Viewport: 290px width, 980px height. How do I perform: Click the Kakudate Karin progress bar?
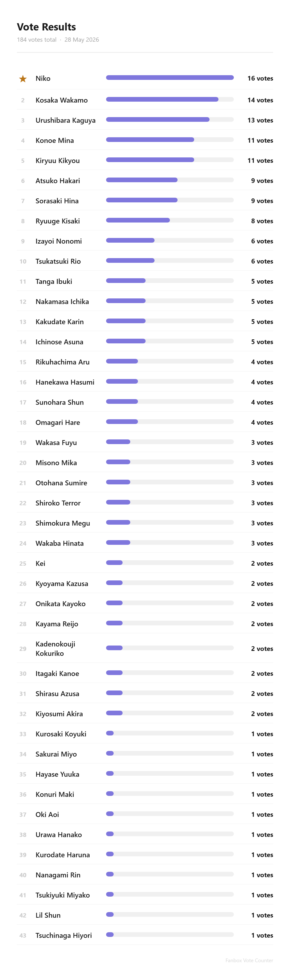(170, 321)
